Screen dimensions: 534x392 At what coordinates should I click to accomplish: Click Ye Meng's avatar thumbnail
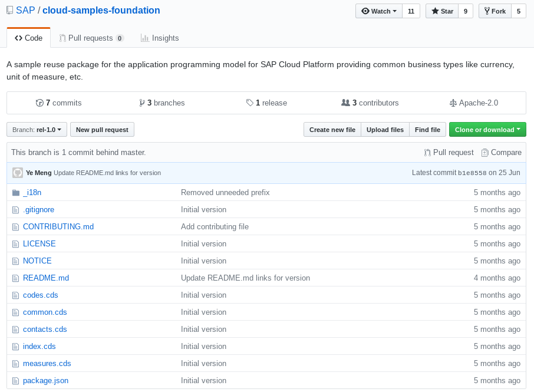pos(18,173)
